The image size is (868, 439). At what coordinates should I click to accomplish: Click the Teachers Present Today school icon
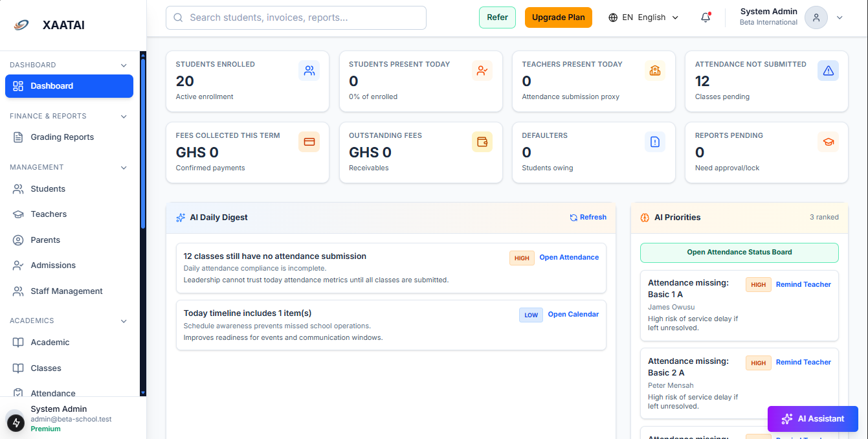[654, 71]
